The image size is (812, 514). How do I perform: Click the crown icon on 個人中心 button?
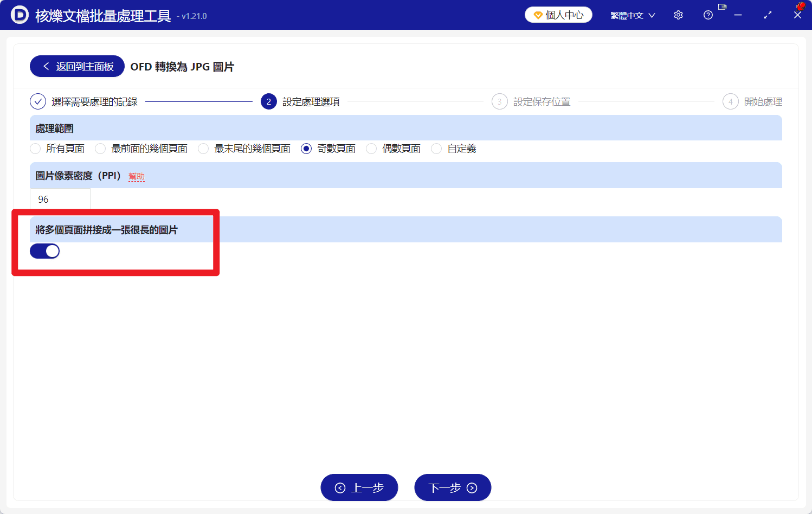[x=537, y=15]
